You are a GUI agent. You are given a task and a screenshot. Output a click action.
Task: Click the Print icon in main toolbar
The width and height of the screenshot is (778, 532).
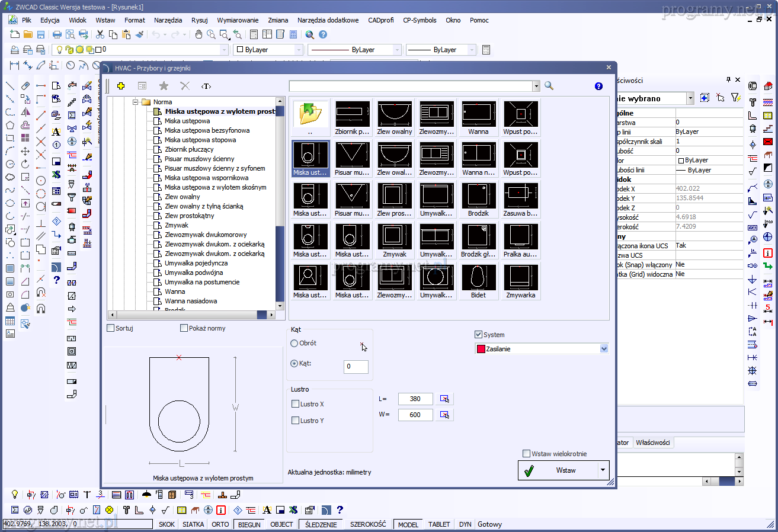pos(57,35)
